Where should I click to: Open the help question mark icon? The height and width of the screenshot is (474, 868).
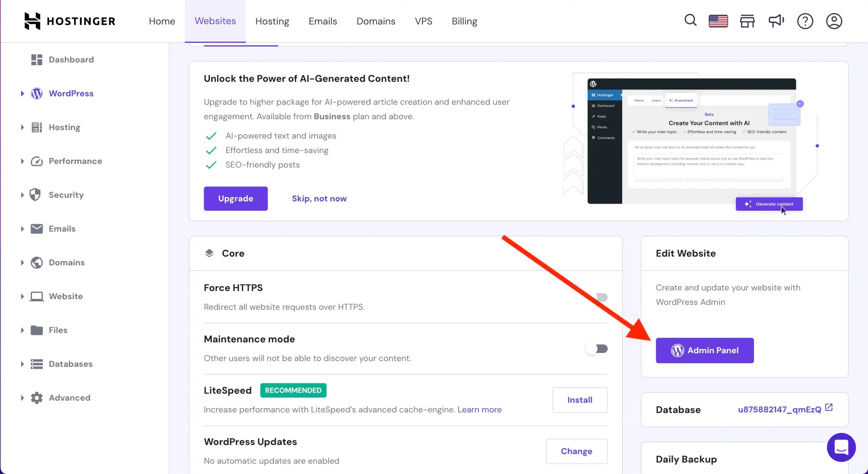pyautogui.click(x=805, y=21)
